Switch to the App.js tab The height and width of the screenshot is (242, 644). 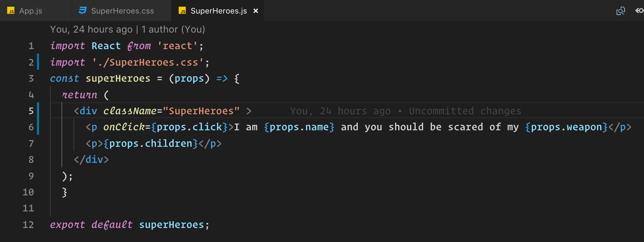(x=31, y=11)
